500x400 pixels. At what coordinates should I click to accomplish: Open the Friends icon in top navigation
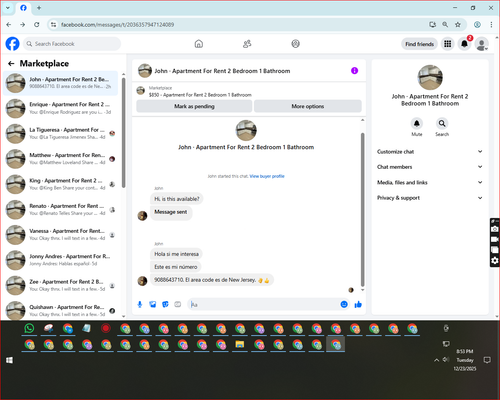click(x=247, y=44)
